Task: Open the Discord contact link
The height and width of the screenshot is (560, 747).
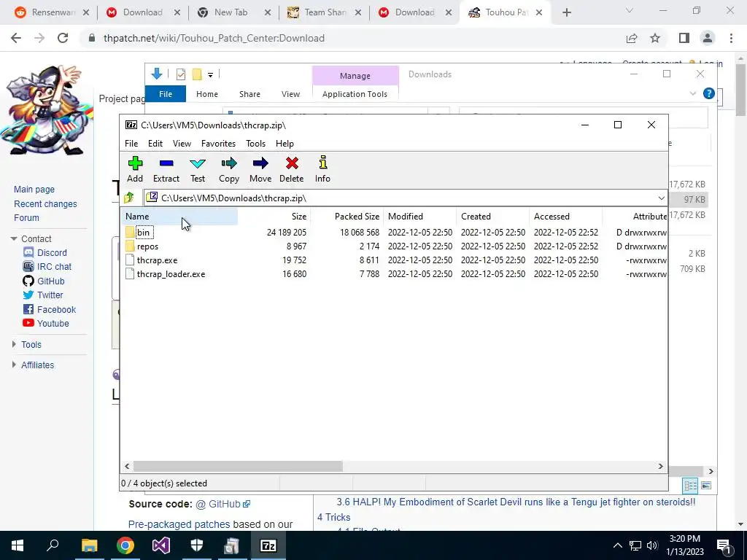Action: pos(52,253)
